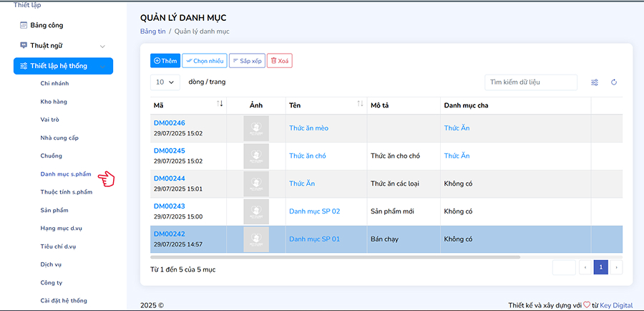The width and height of the screenshot is (644, 311).
Task: Click the Tìm kiếm dữ liệu search field
Action: pyautogui.click(x=530, y=82)
